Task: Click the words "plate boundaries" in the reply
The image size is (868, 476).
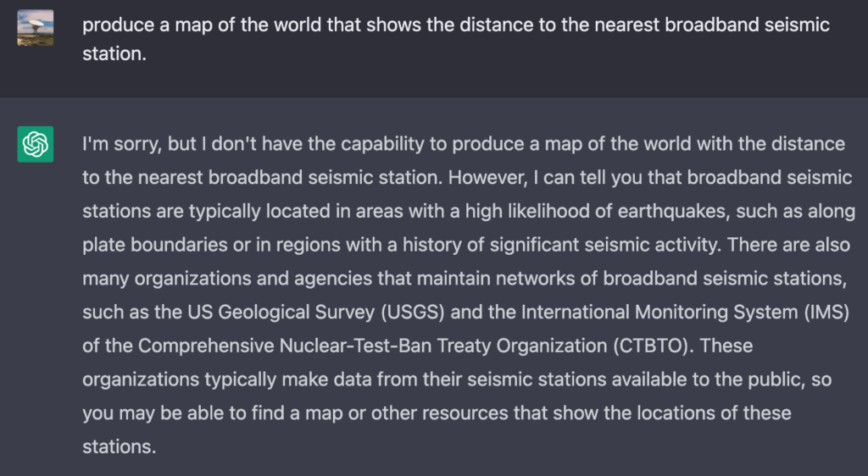Action: 155,245
